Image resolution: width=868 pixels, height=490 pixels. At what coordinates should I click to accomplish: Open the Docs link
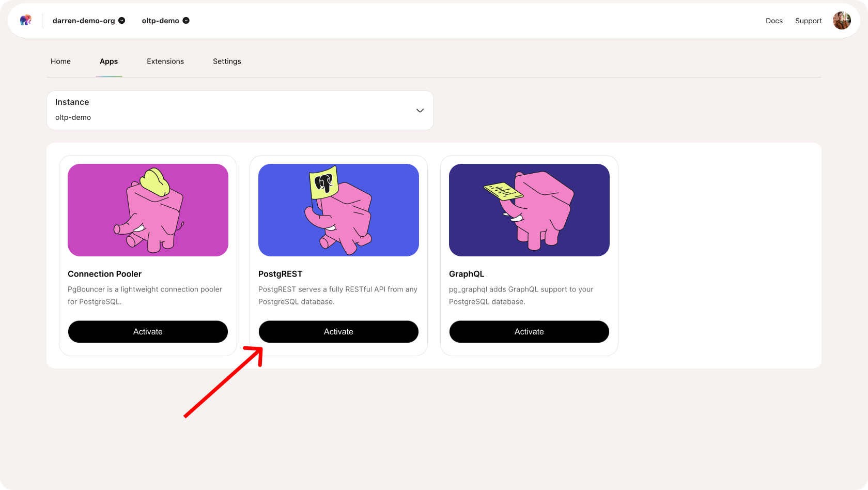coord(774,21)
